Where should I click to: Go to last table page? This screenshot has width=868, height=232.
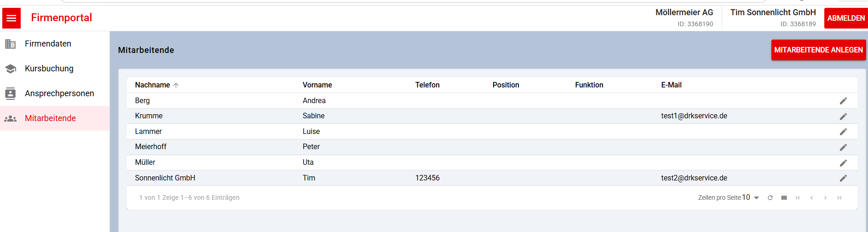point(839,197)
